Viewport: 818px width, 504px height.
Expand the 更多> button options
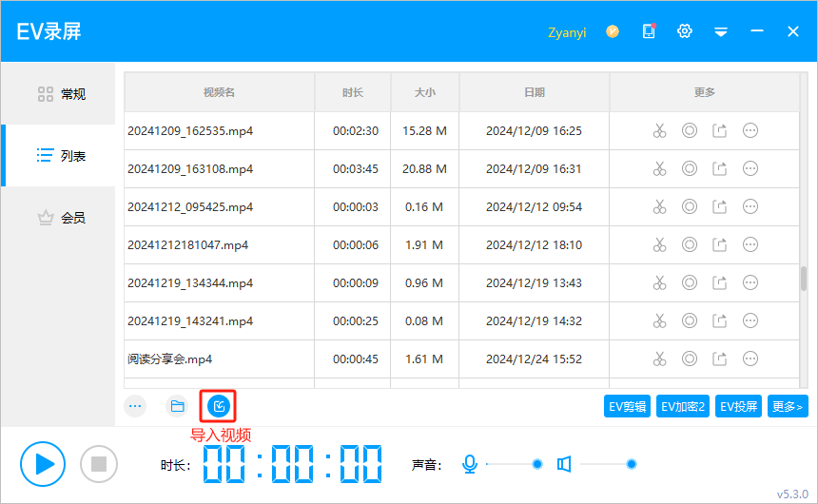(x=788, y=407)
